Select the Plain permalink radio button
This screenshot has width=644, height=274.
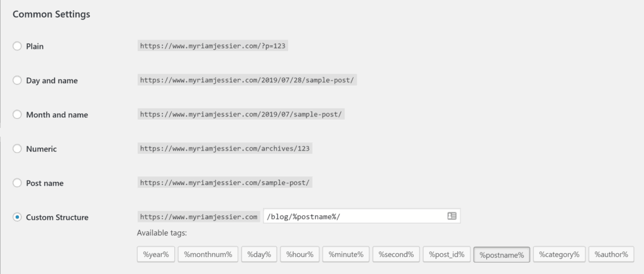click(x=17, y=46)
